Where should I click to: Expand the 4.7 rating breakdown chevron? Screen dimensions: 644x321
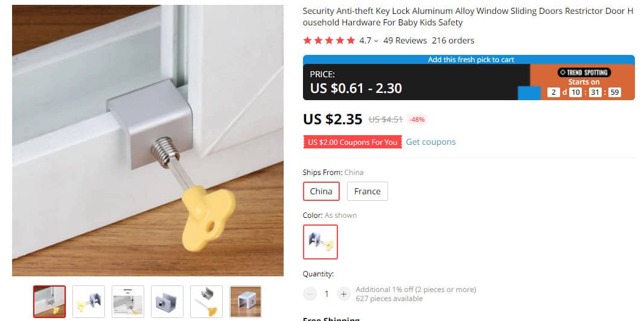click(376, 40)
